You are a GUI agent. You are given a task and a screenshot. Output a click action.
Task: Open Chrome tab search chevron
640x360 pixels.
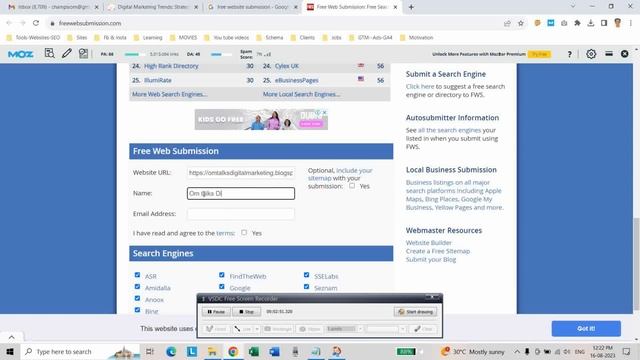coord(573,7)
